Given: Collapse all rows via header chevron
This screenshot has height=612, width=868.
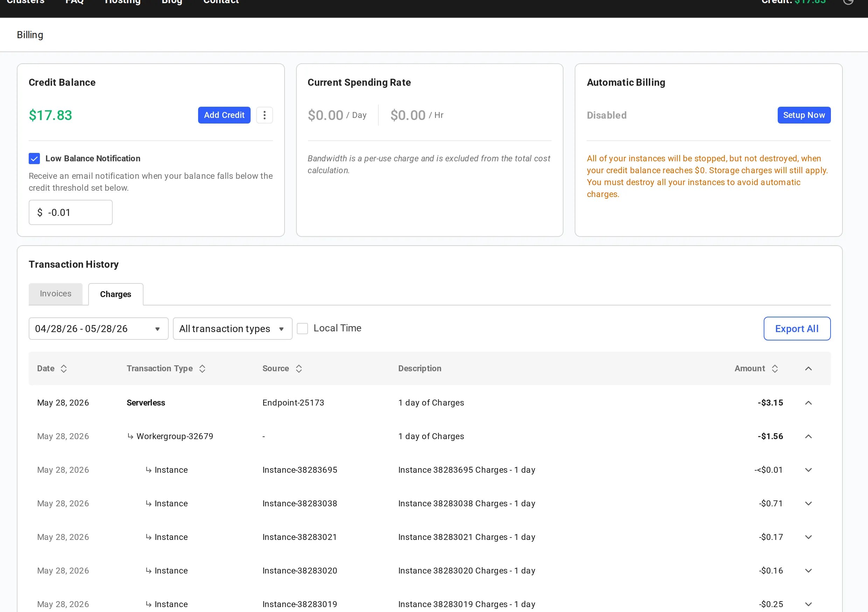Looking at the screenshot, I should tap(808, 368).
